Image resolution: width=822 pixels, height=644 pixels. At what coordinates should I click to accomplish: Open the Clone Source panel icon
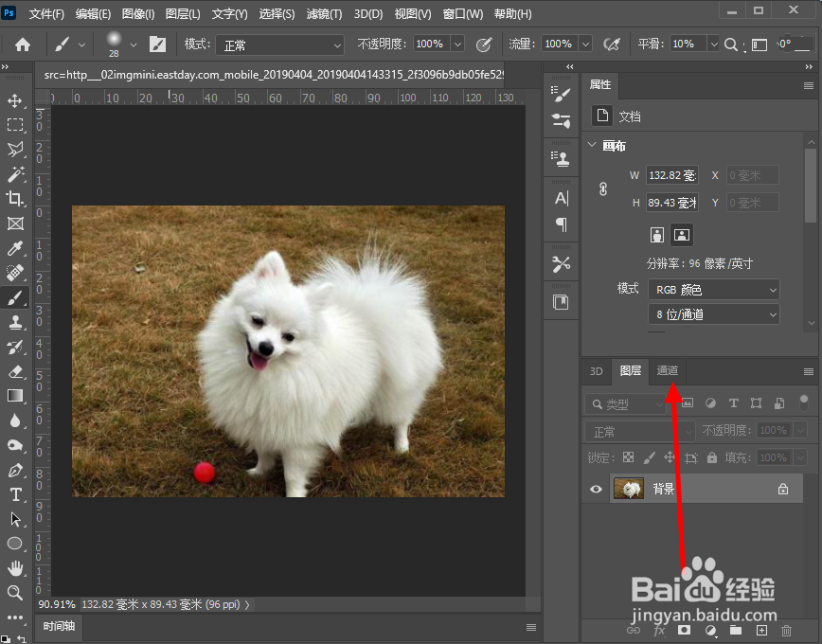click(561, 159)
